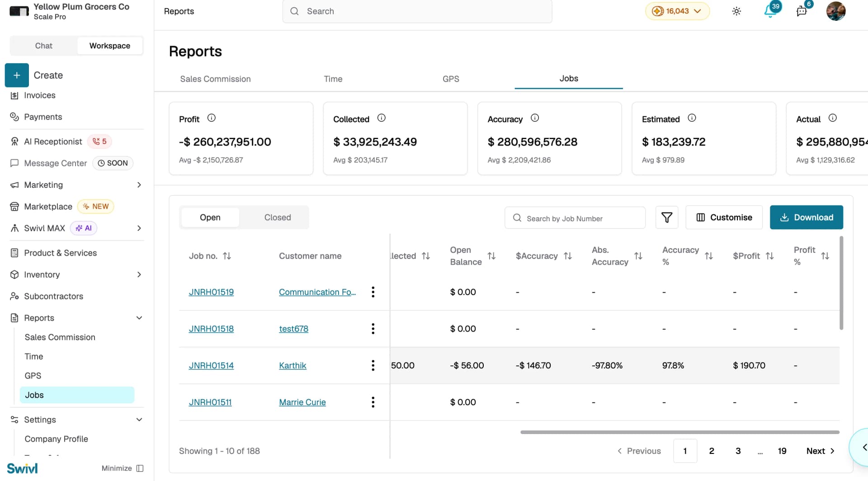
Task: Open job link JNRH01519
Action: tap(211, 292)
